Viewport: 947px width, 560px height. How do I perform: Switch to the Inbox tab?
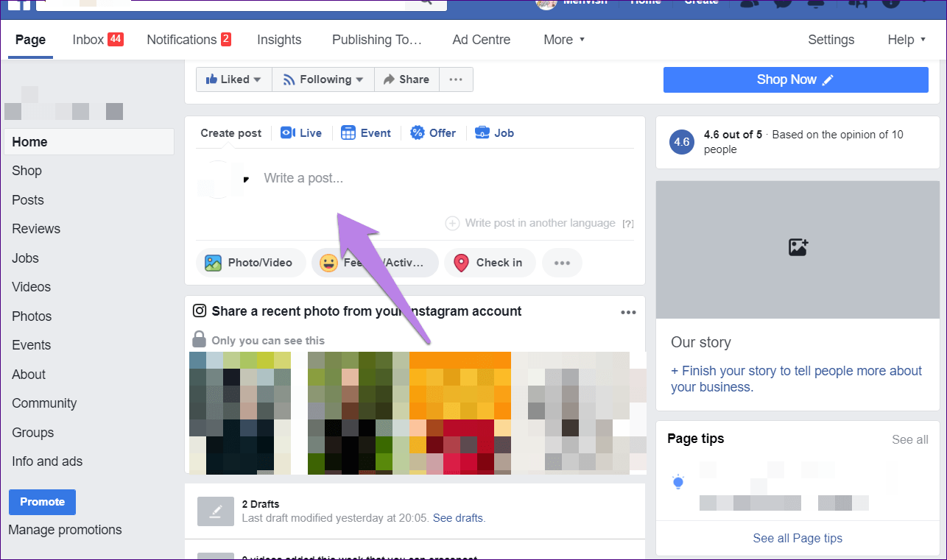98,40
